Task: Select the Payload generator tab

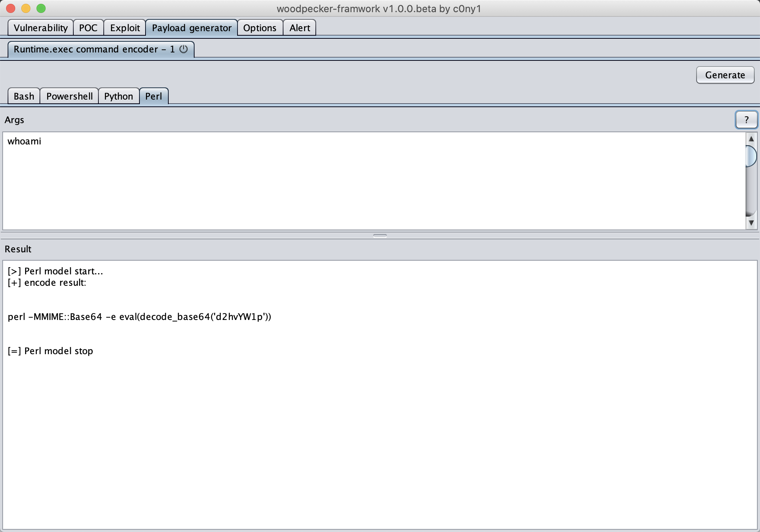Action: [192, 28]
